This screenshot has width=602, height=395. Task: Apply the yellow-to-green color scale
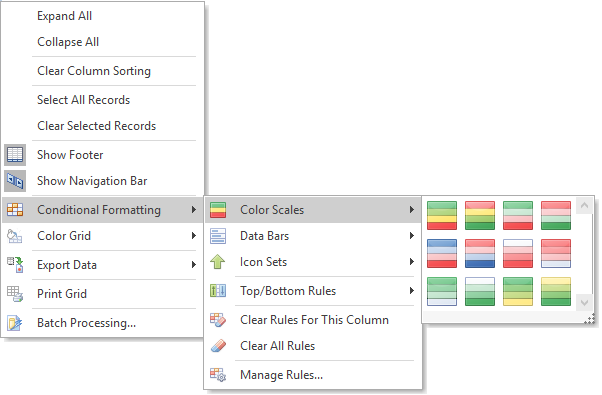pos(556,291)
